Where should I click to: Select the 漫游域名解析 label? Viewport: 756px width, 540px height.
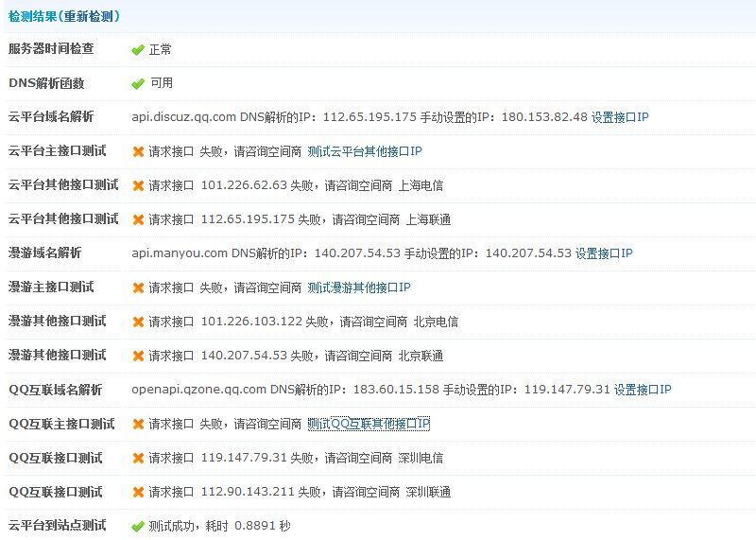tap(44, 253)
